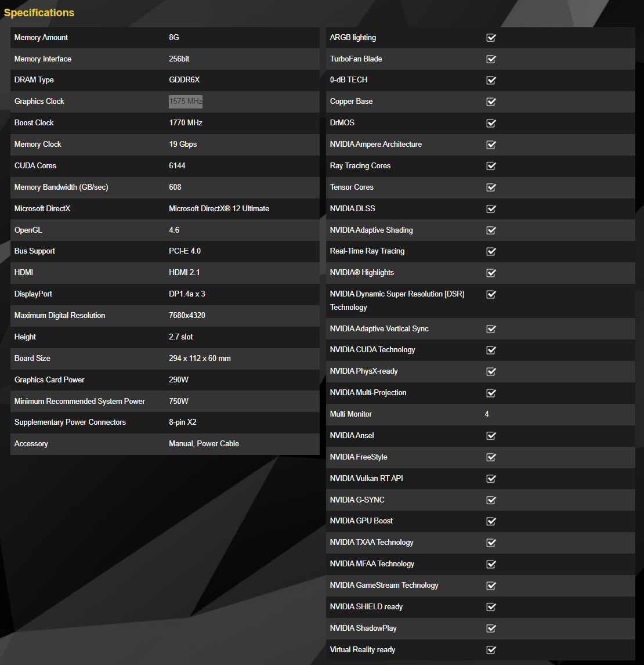
Task: Click the 0-dB TECH checkmark icon
Action: click(491, 80)
